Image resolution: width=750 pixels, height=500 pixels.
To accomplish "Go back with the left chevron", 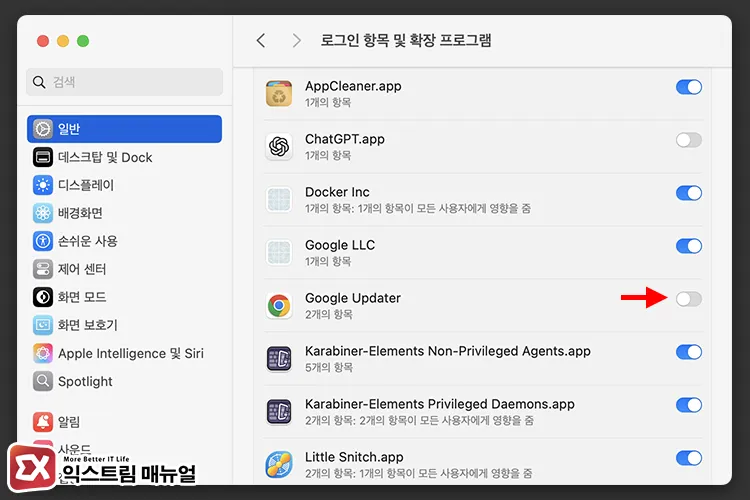I will click(x=261, y=41).
